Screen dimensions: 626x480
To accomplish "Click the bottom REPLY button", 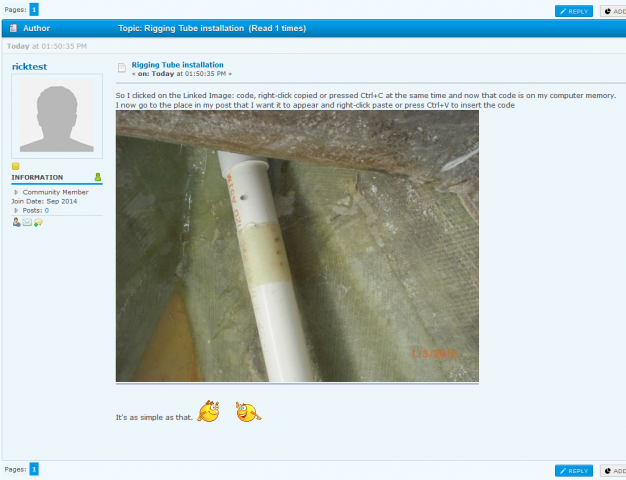I will point(574,471).
